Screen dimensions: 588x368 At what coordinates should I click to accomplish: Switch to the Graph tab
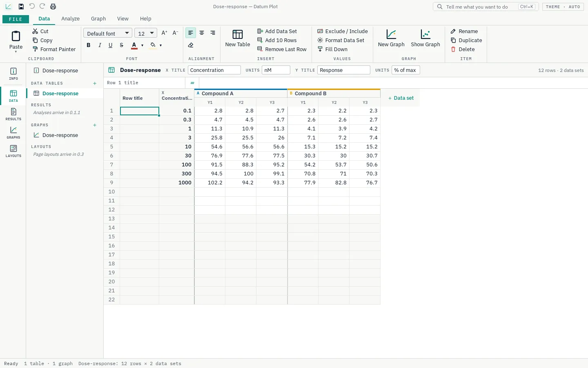tap(98, 19)
